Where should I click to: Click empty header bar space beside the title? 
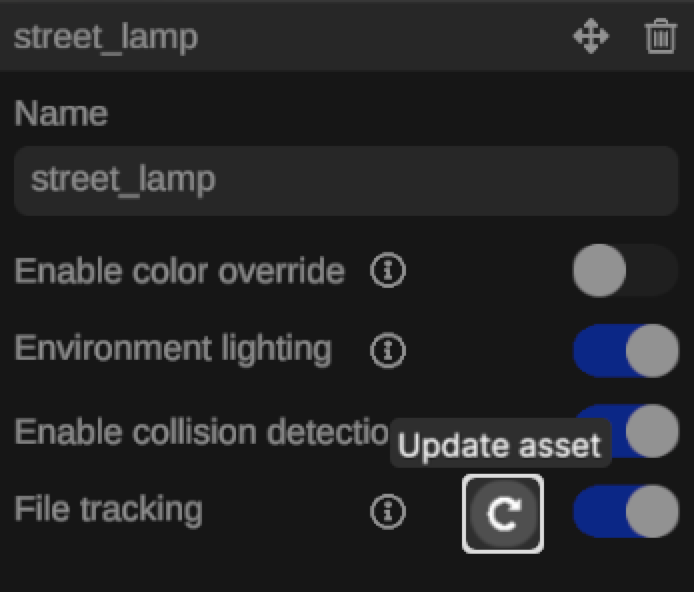(380, 38)
